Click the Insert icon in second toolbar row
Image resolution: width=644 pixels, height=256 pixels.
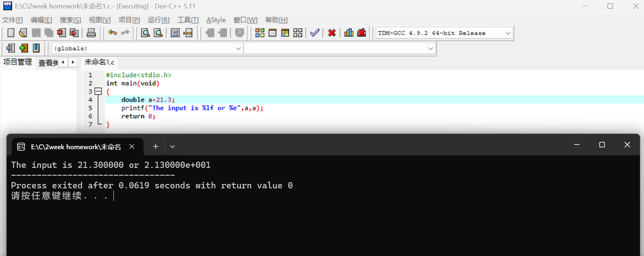11,48
